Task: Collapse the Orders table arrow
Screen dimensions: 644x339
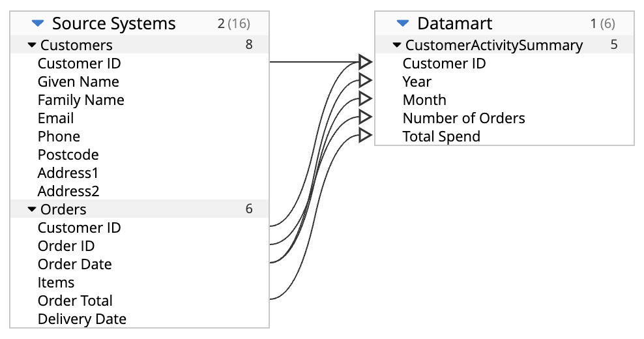Action: tap(32, 209)
